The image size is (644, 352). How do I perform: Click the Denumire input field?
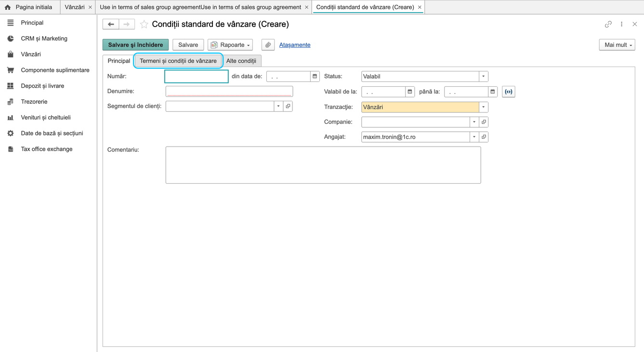coord(229,91)
